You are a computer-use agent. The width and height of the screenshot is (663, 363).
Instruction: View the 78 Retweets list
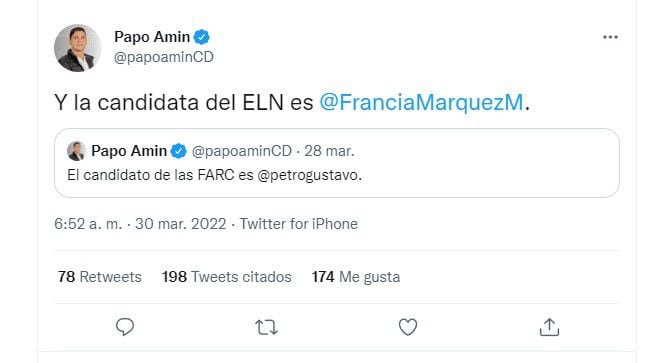[x=100, y=277]
